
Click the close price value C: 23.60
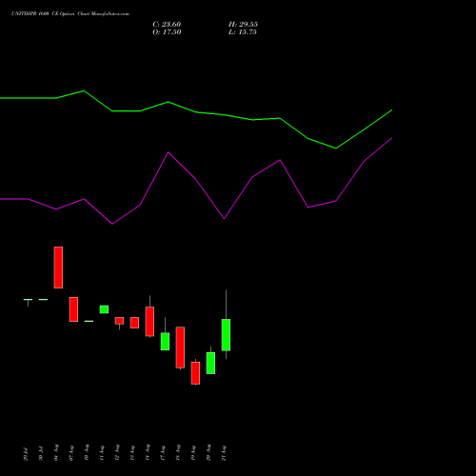(x=167, y=25)
